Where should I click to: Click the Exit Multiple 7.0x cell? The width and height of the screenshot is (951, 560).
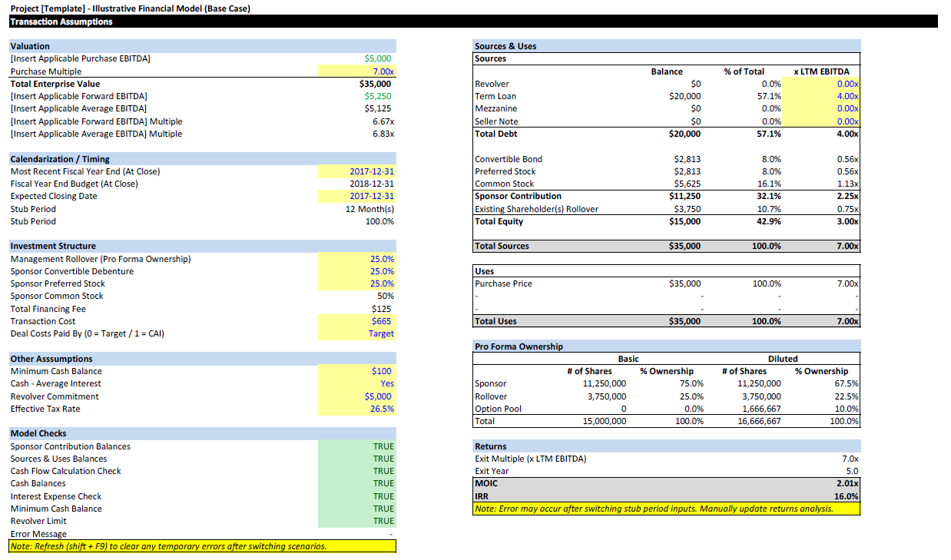[x=850, y=459]
